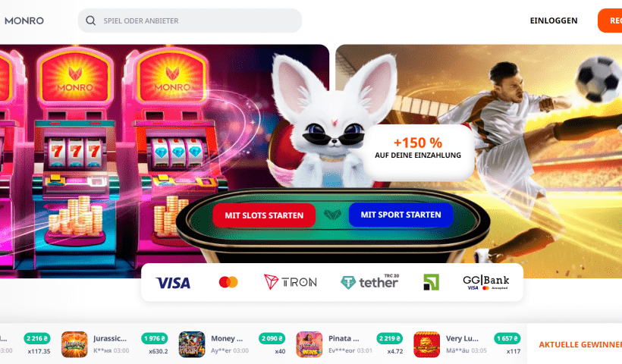The height and width of the screenshot is (364, 622).
Task: Open the GG Bank payment option
Action: coord(486,282)
